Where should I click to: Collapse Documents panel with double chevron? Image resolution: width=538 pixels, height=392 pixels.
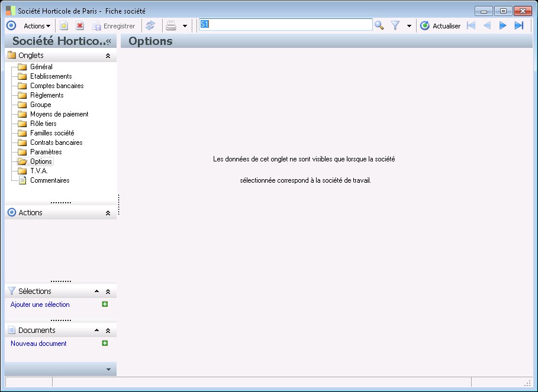point(108,331)
